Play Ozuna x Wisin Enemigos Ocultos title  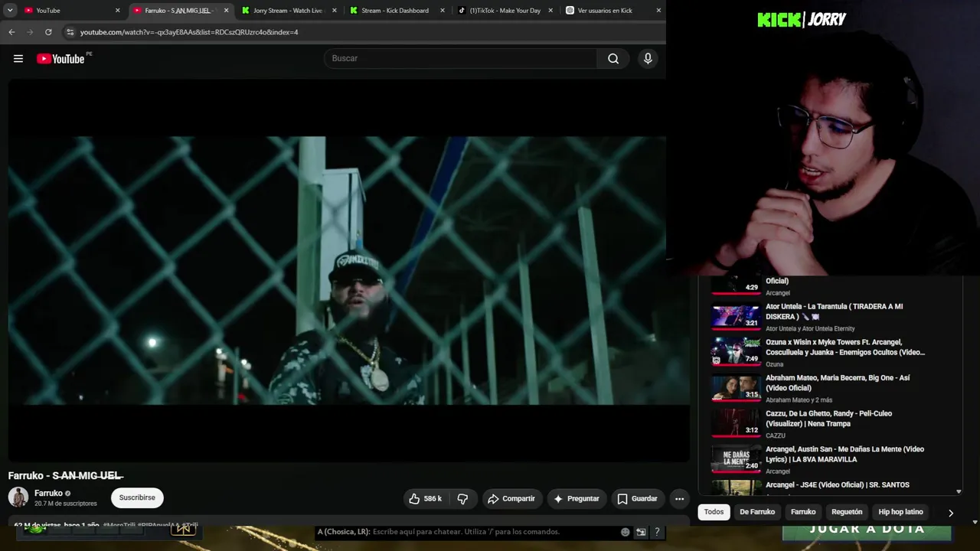[x=845, y=347]
